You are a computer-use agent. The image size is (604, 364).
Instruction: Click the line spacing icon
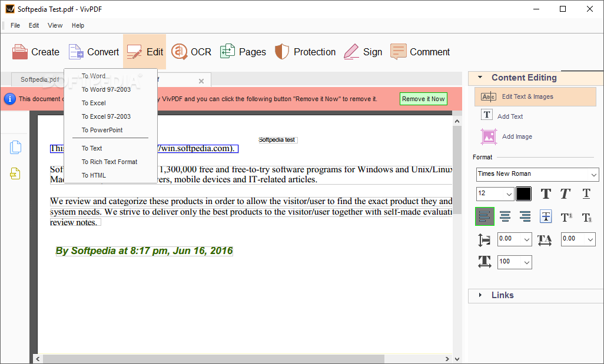(x=484, y=240)
